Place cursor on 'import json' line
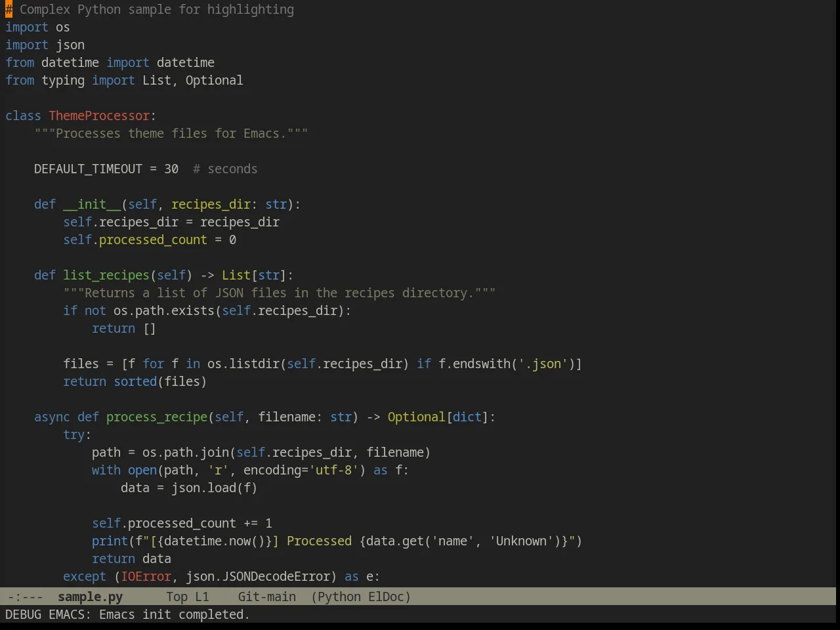 coord(45,45)
